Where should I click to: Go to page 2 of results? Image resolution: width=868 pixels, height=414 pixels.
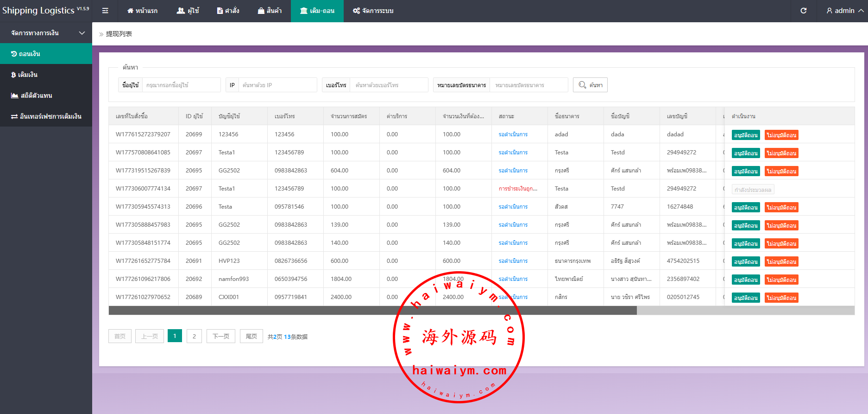pos(194,336)
